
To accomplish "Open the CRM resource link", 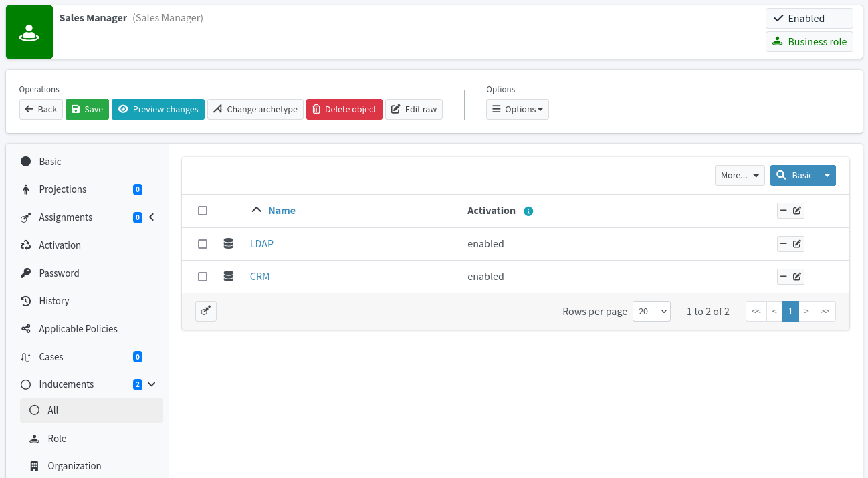I will coord(259,276).
